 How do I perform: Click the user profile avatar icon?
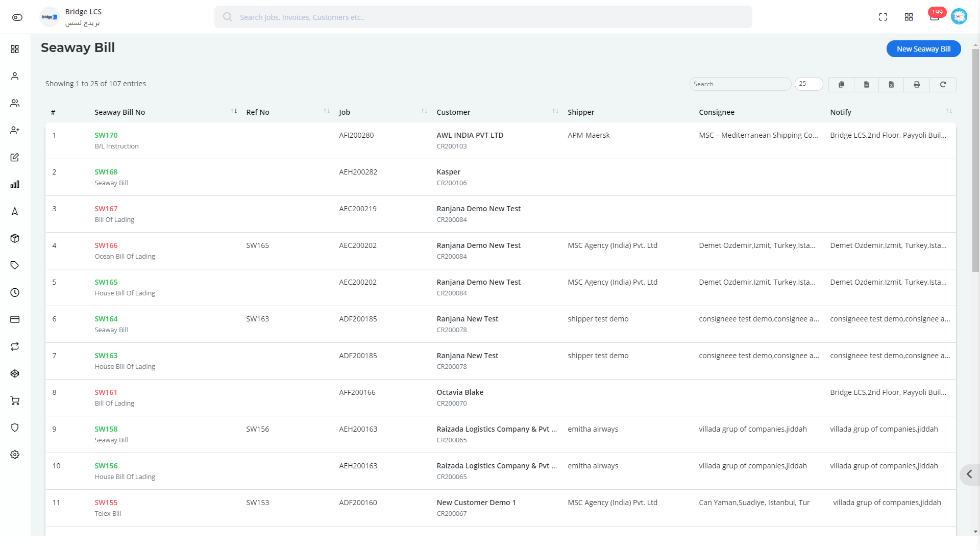959,17
